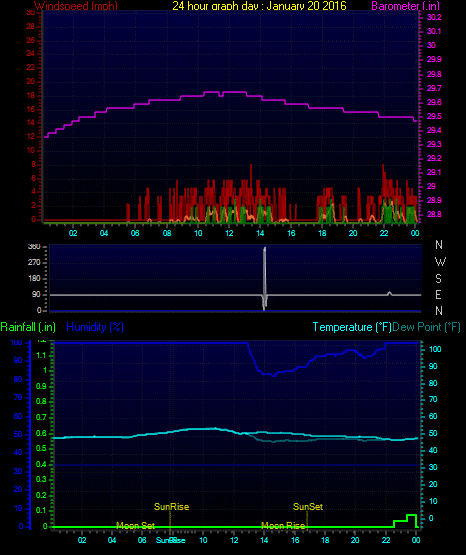Click the Dew Point (°F) legend label

click(x=426, y=327)
